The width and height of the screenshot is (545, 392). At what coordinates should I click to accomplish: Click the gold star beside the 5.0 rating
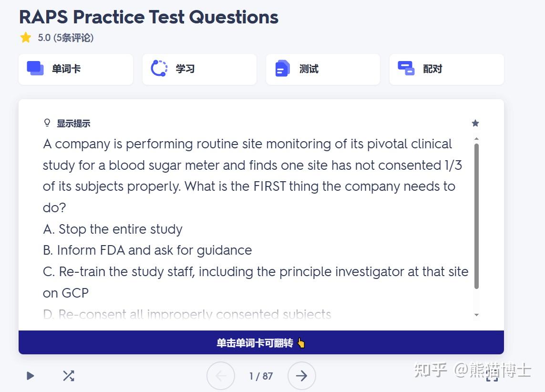pos(25,37)
